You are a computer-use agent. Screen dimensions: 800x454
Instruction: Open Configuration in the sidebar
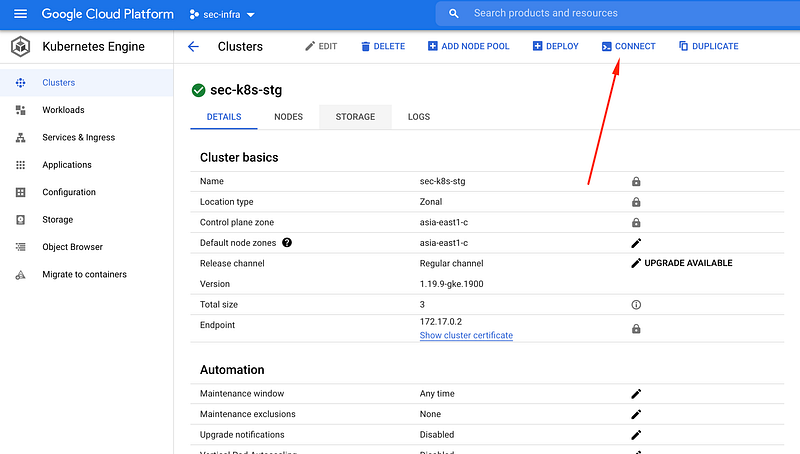point(87,192)
